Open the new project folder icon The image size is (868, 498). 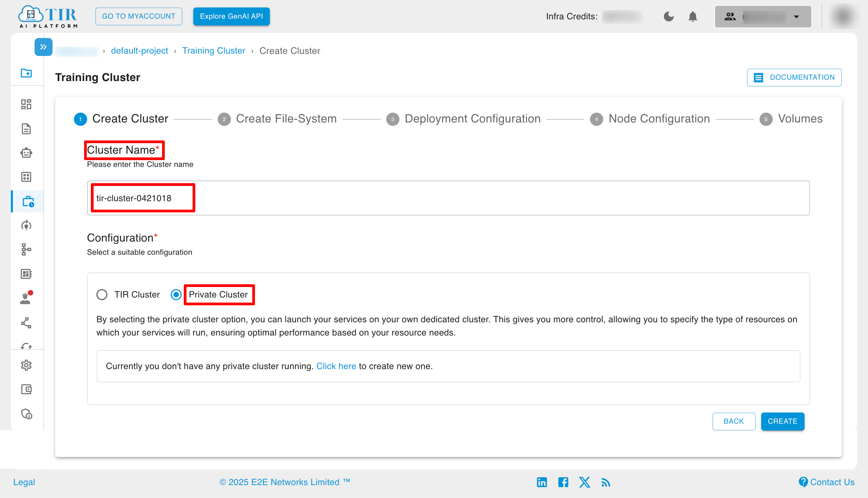click(x=26, y=73)
